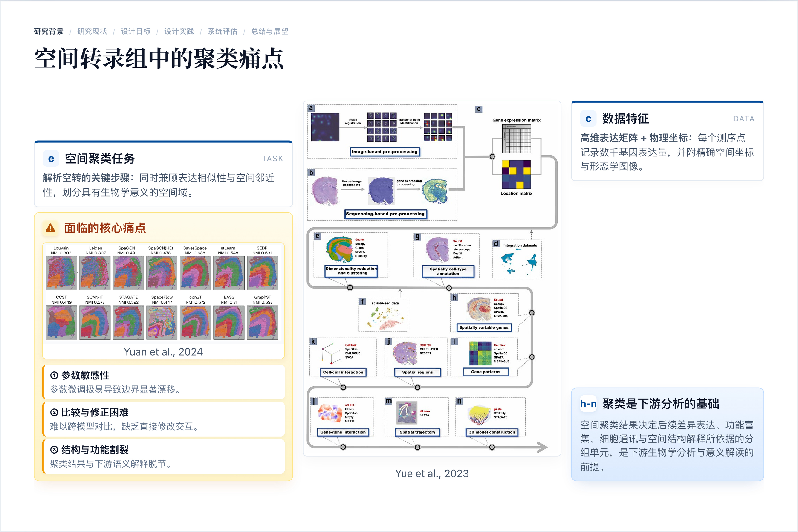Click the TASK tag on the task card
This screenshot has width=798, height=532.
click(x=272, y=159)
